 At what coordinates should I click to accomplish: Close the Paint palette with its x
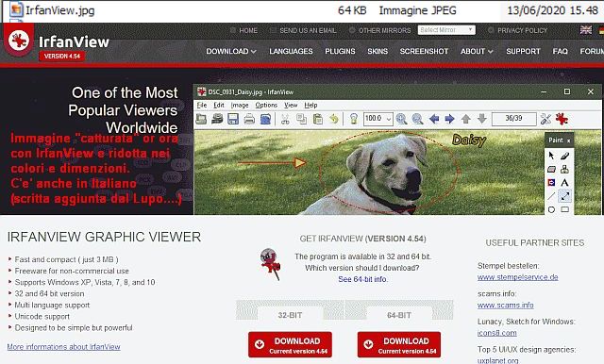(568, 141)
